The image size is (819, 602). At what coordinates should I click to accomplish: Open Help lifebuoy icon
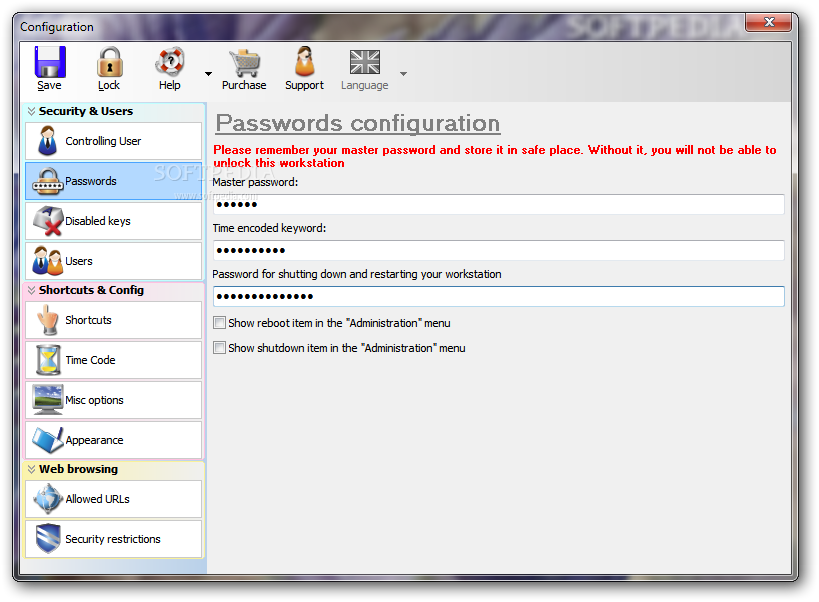[x=170, y=62]
